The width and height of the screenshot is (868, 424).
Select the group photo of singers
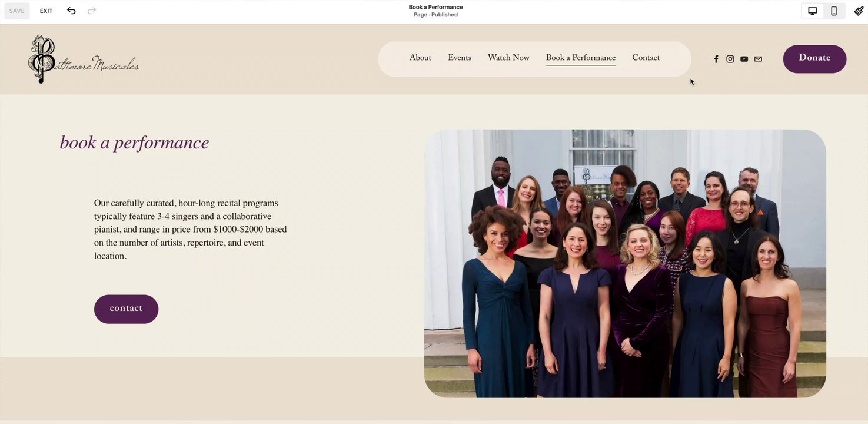(x=625, y=263)
